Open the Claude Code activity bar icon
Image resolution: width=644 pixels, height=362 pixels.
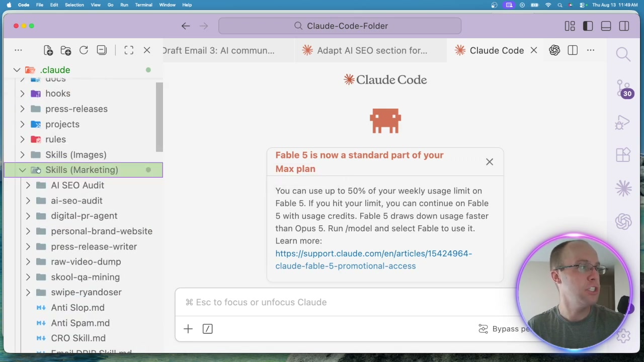(x=623, y=188)
